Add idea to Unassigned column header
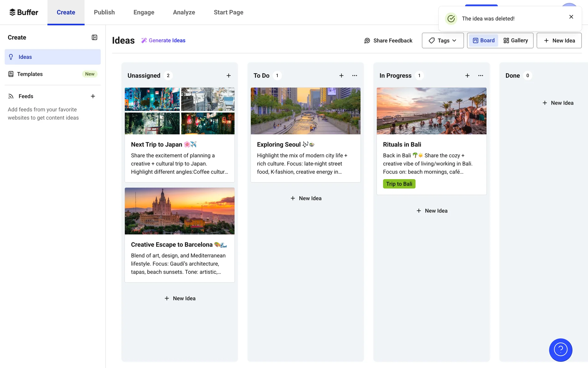Screen dimensions: 588x368 [x=228, y=76]
